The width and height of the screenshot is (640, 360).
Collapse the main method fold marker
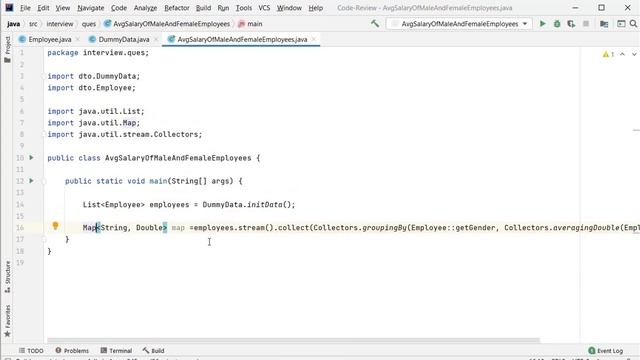[x=44, y=181]
